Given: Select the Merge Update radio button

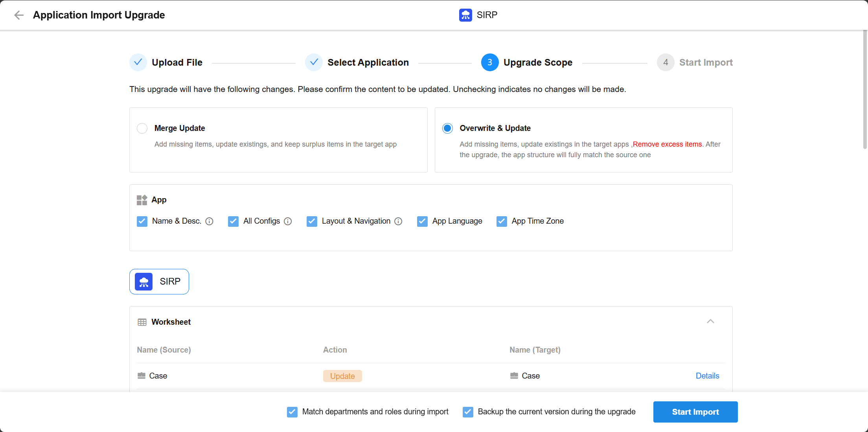Looking at the screenshot, I should coord(142,129).
